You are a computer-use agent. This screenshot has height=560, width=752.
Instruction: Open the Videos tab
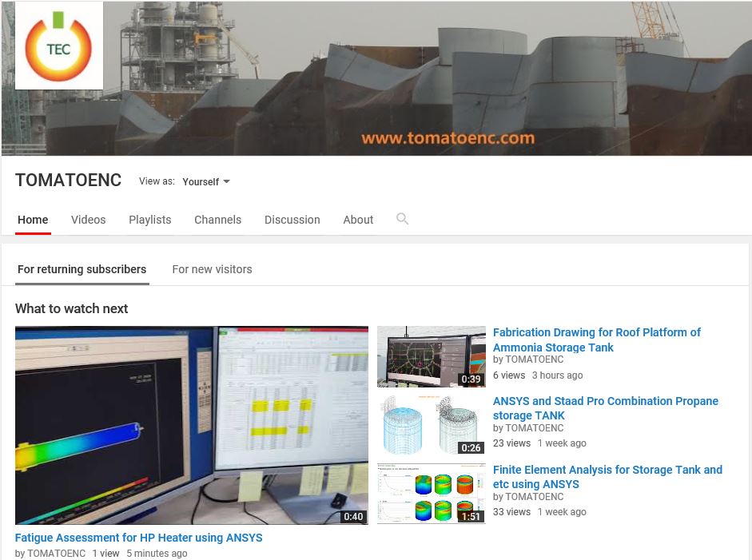pos(88,220)
